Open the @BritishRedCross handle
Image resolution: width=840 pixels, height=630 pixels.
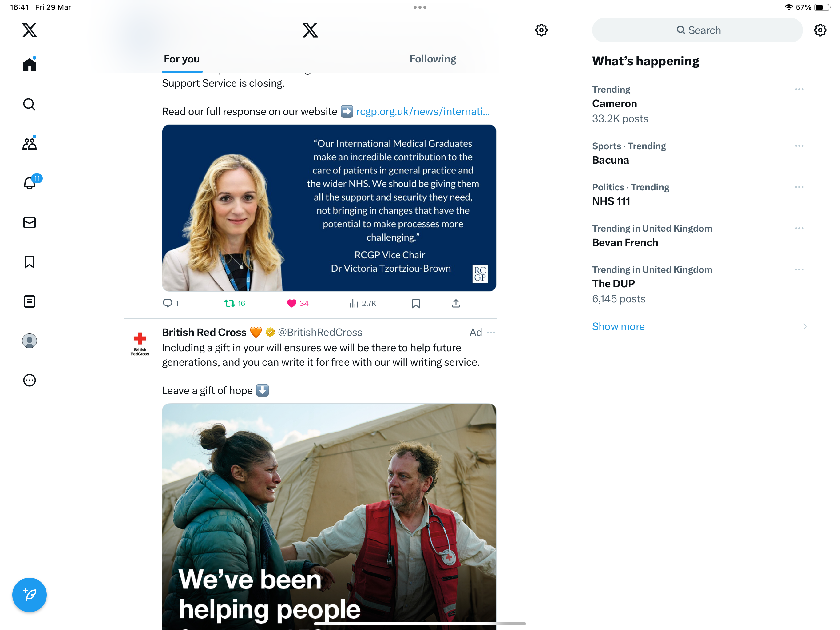click(x=320, y=332)
